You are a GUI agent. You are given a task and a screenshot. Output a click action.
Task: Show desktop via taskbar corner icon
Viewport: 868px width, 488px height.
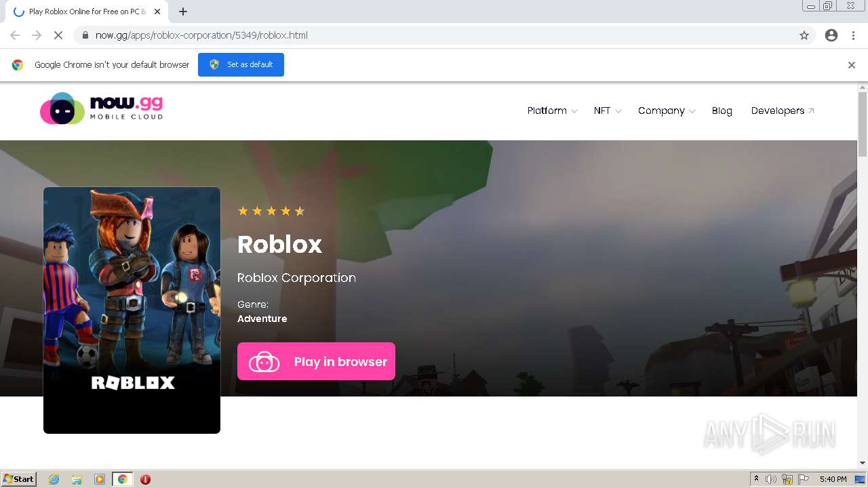[x=860, y=479]
